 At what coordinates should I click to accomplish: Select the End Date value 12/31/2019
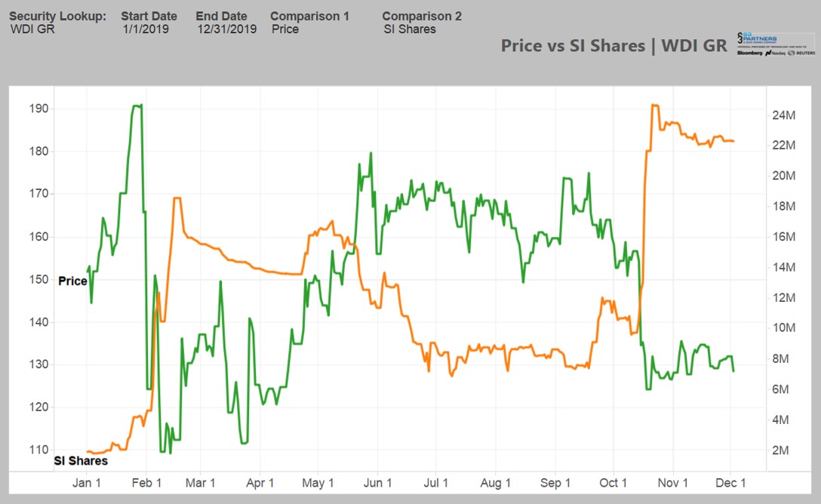coord(226,29)
